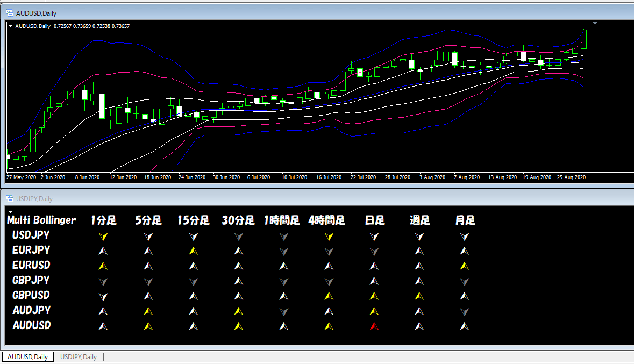The width and height of the screenshot is (634, 364).
Task: Click USDJPY 4時間足 yellow down arrow
Action: (329, 237)
